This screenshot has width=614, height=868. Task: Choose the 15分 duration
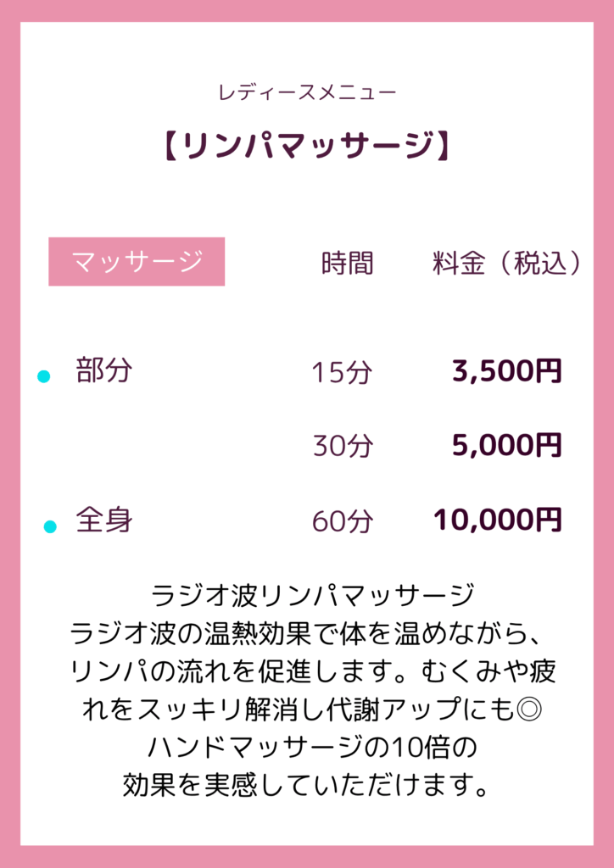pyautogui.click(x=342, y=372)
